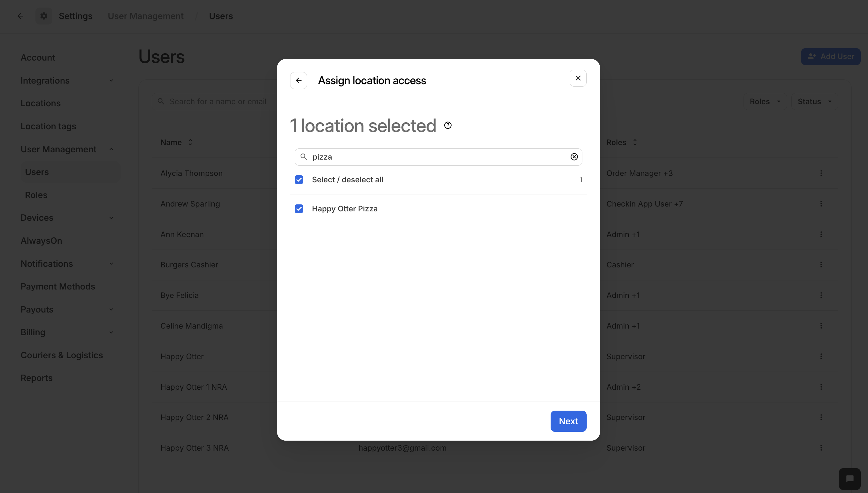Screen dimensions: 868x493
Task: Clear the pizza search query
Action: tap(574, 157)
